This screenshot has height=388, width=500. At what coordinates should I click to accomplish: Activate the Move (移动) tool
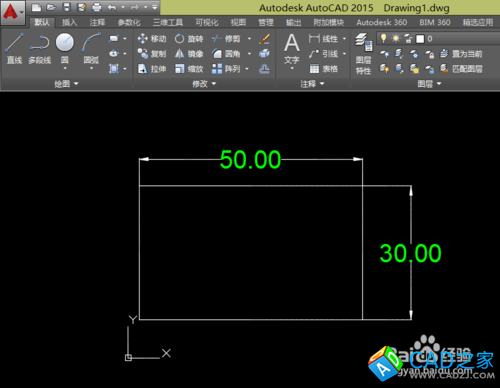152,39
